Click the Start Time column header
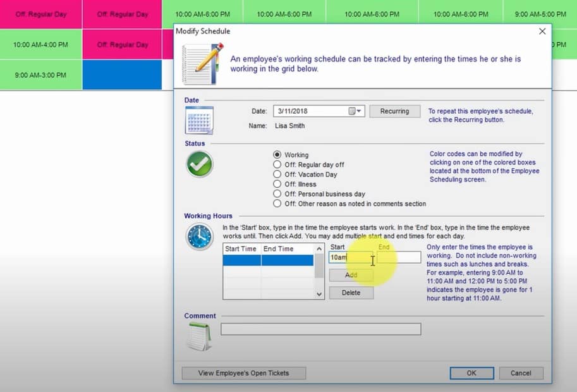Screen dimensions: 577x392 point(242,249)
